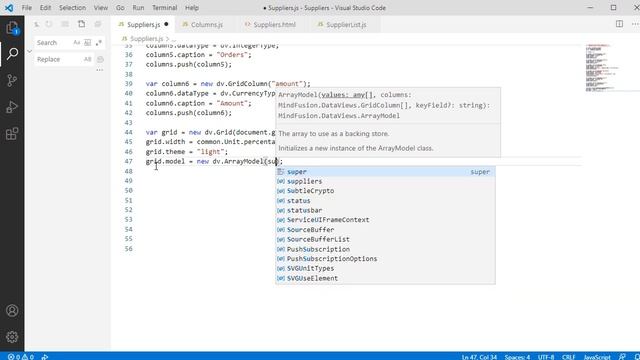
Task: Collapse the Replace field with chevron
Action: tap(29, 51)
